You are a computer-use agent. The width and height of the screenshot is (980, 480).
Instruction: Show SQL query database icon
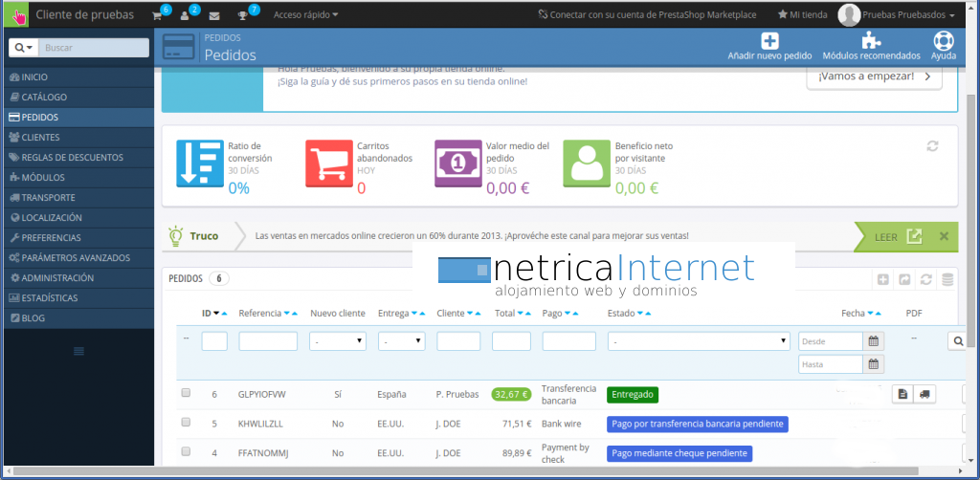click(947, 280)
